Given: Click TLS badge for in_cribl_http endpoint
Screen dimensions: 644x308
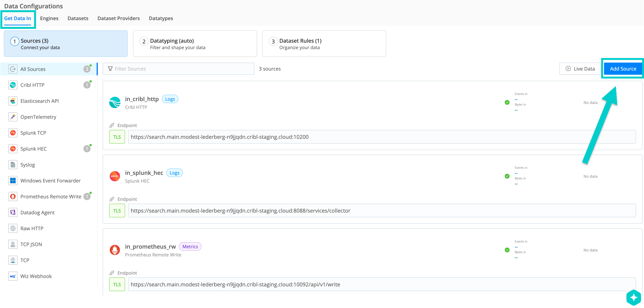Looking at the screenshot, I should [x=117, y=137].
